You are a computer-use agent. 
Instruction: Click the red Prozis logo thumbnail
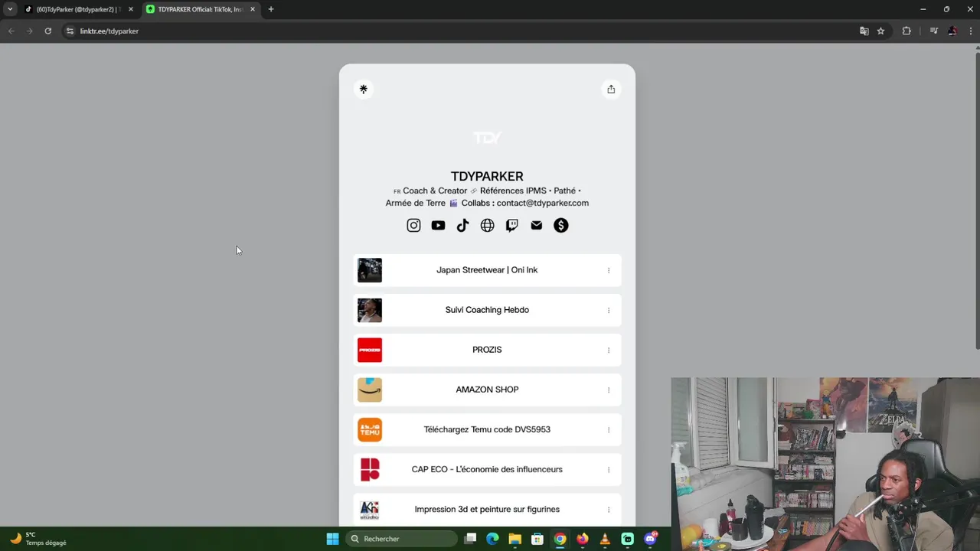370,350
